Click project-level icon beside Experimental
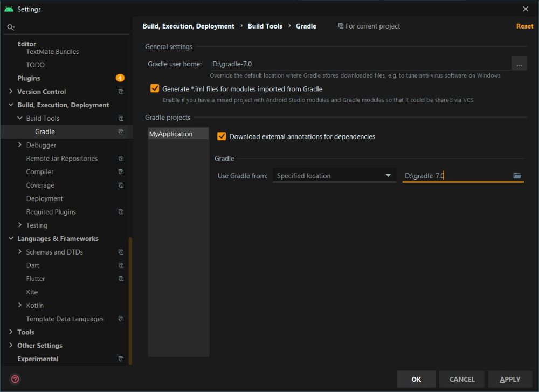The image size is (539, 392). click(x=121, y=359)
